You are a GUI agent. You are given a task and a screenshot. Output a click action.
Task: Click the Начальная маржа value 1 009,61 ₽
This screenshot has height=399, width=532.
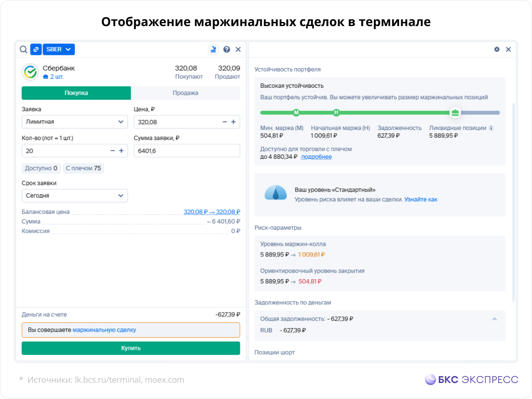(x=324, y=136)
